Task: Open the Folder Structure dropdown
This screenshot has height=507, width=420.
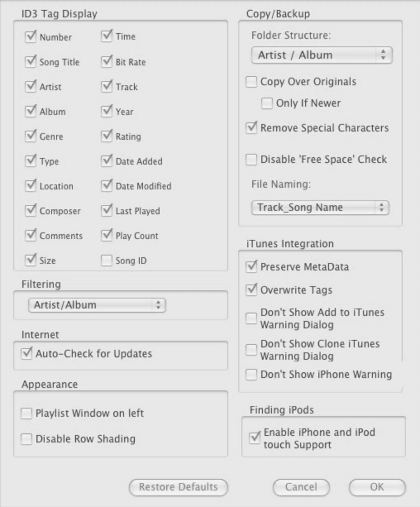Action: (322, 55)
